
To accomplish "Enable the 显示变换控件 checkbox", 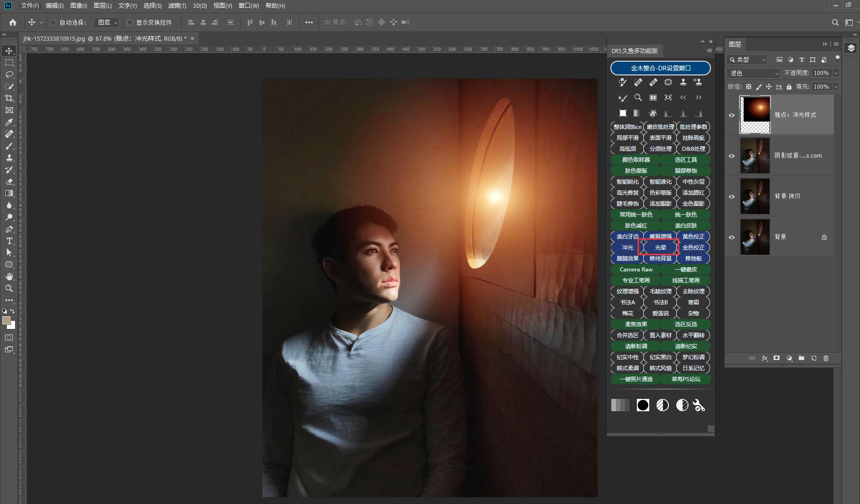I will click(130, 22).
